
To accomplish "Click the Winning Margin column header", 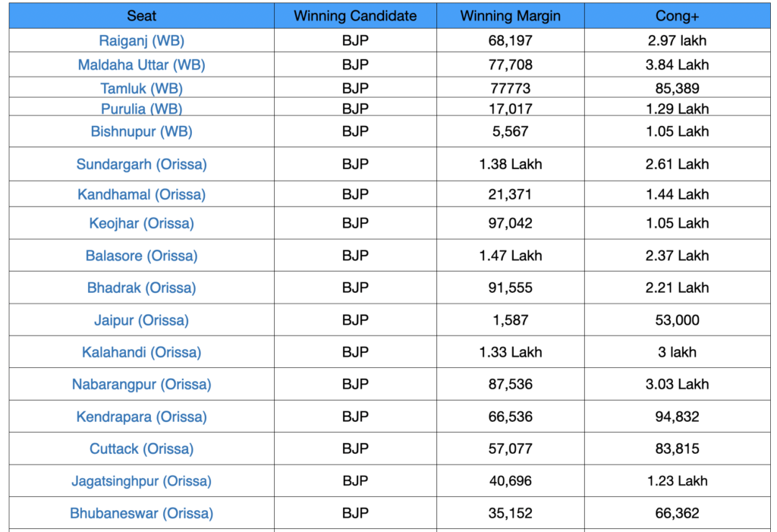I will pos(510,16).
